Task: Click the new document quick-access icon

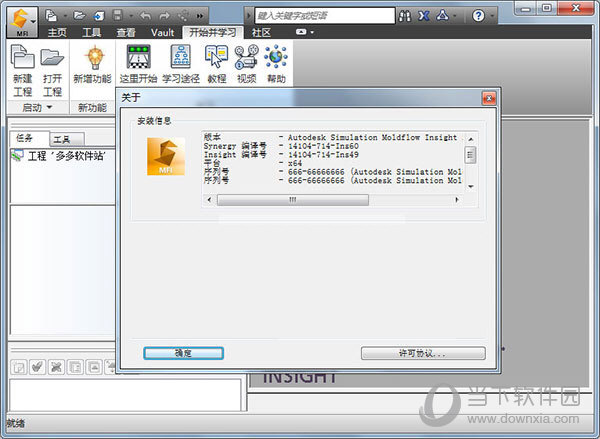Action: tap(51, 16)
